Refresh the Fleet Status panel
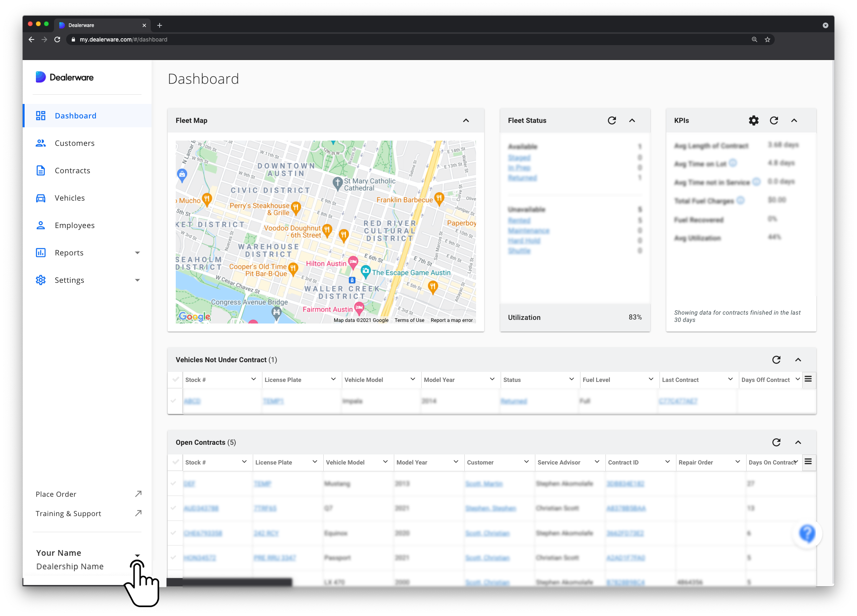 (612, 120)
